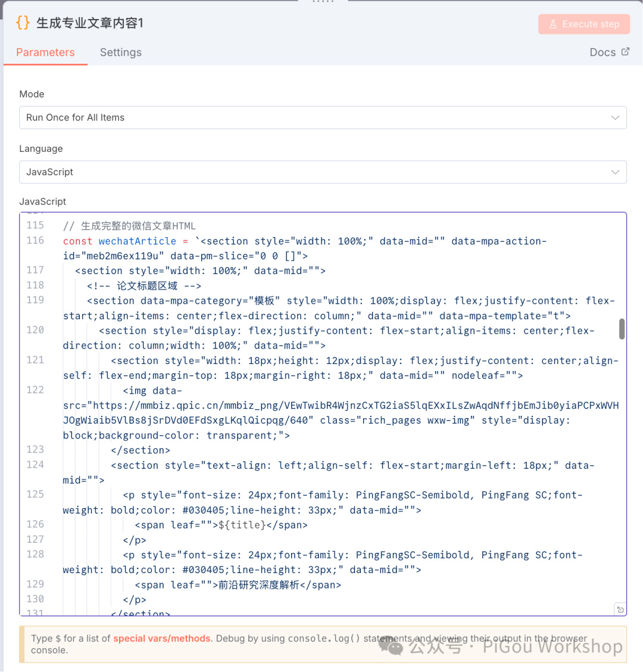Switch to the Settings tab
Viewport: 643px width, 672px height.
120,52
